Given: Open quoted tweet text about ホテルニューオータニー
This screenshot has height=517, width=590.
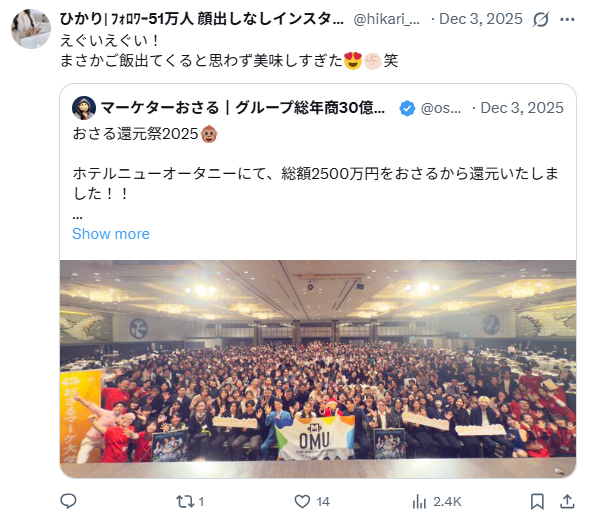Looking at the screenshot, I should (x=315, y=184).
